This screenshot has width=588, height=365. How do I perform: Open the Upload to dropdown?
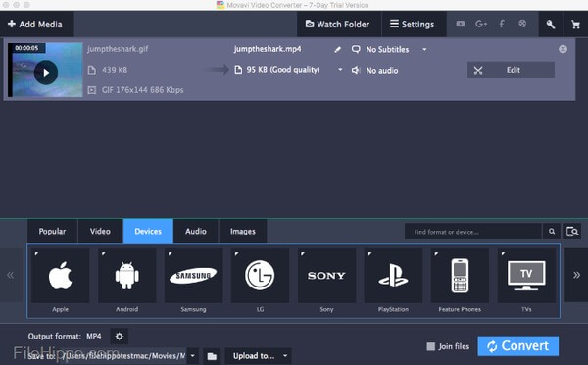coord(258,356)
